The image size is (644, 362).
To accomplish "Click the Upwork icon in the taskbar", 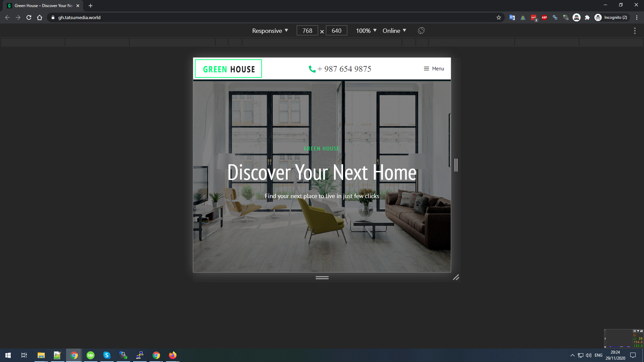I will coord(90,355).
